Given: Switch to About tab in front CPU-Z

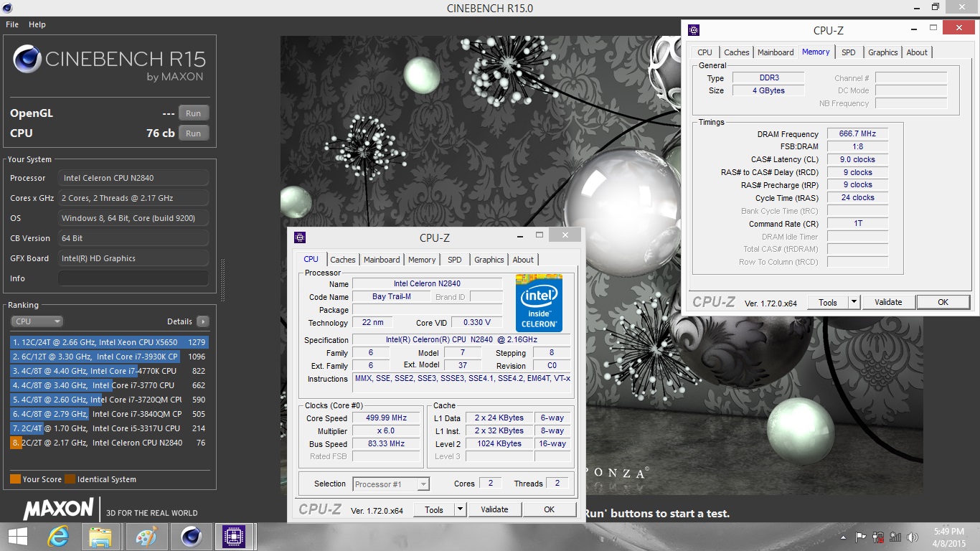Looking at the screenshot, I should click(x=523, y=260).
